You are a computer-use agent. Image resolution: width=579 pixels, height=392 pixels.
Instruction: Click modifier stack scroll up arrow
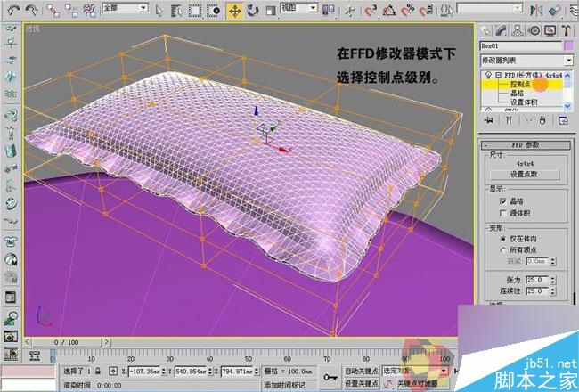(568, 75)
